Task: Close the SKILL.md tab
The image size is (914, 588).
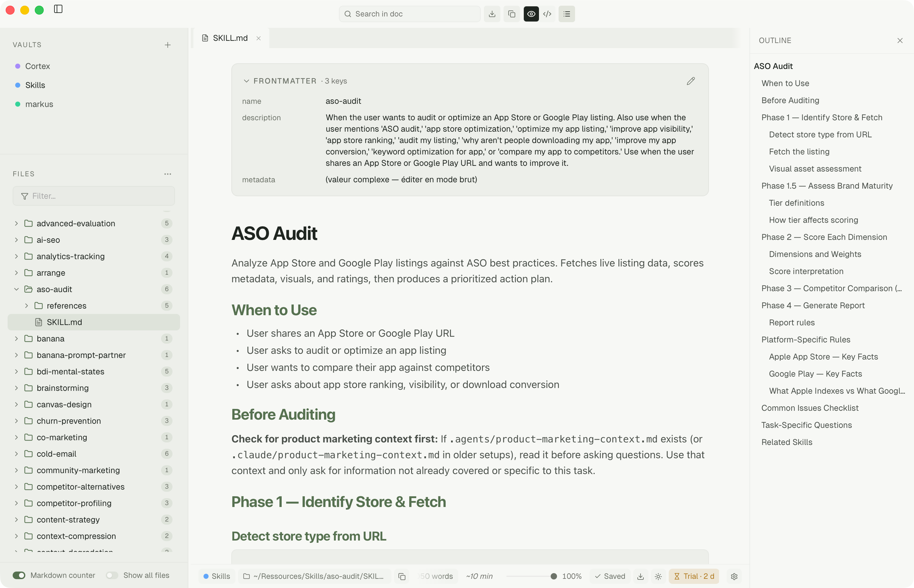Action: coord(259,38)
